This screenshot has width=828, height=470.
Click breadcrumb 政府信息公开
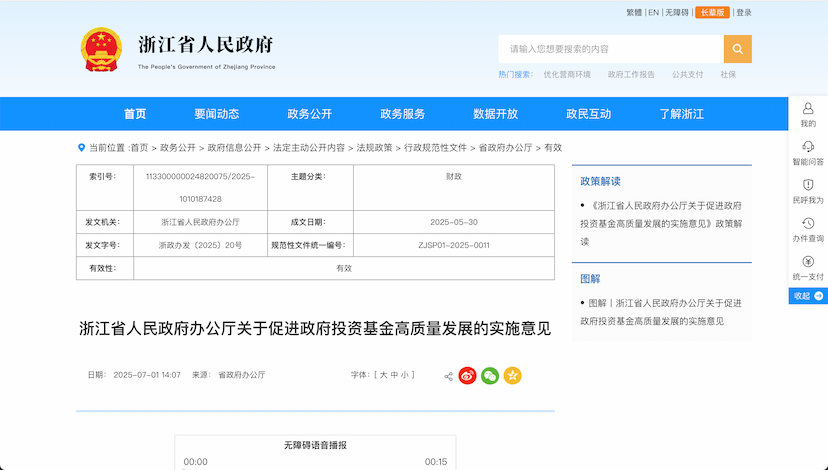click(x=234, y=148)
